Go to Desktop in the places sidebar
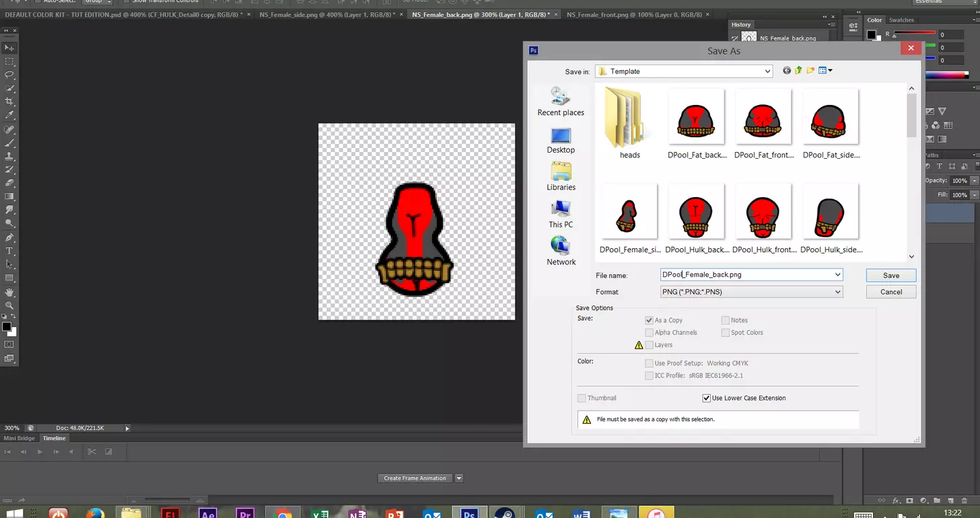Screen dimensions: 980x518 [x=561, y=141]
